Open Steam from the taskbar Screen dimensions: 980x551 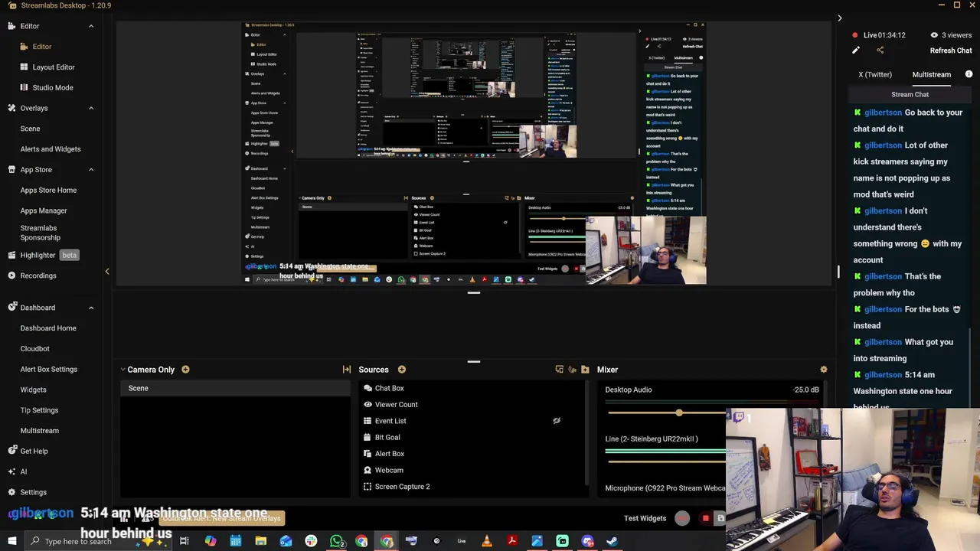coord(612,541)
